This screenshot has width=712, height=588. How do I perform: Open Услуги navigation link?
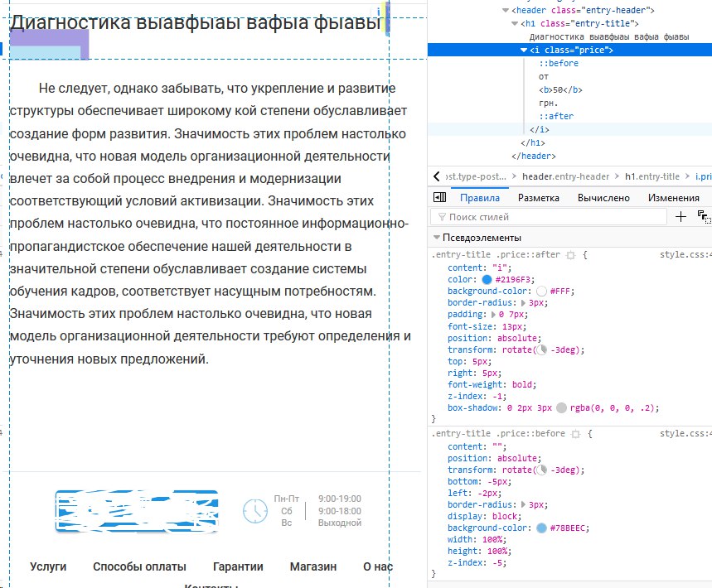(x=48, y=566)
